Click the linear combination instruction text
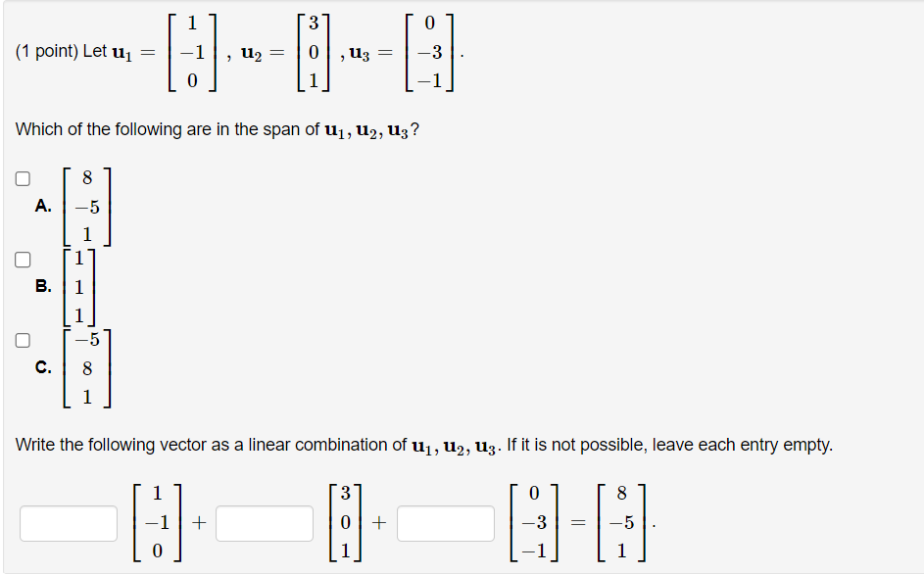Image resolution: width=924 pixels, height=575 pixels. (421, 445)
